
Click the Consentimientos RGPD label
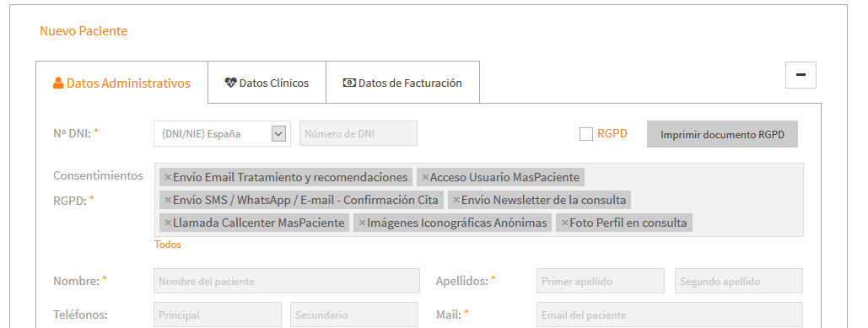pos(98,188)
